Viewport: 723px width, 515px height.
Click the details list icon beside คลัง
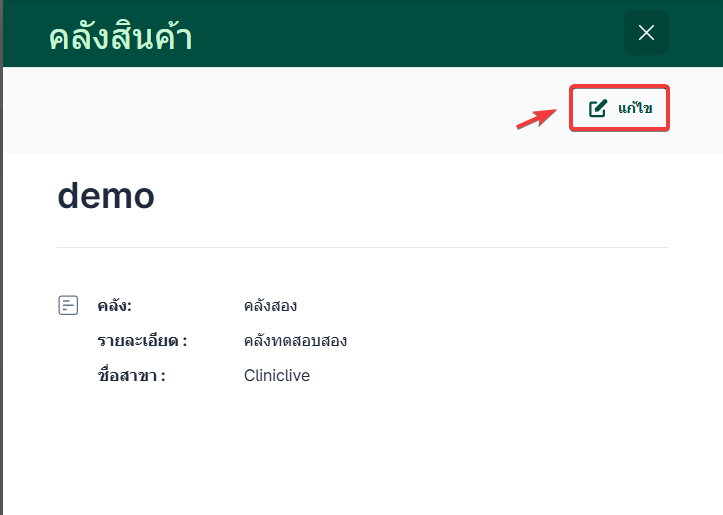tap(68, 305)
